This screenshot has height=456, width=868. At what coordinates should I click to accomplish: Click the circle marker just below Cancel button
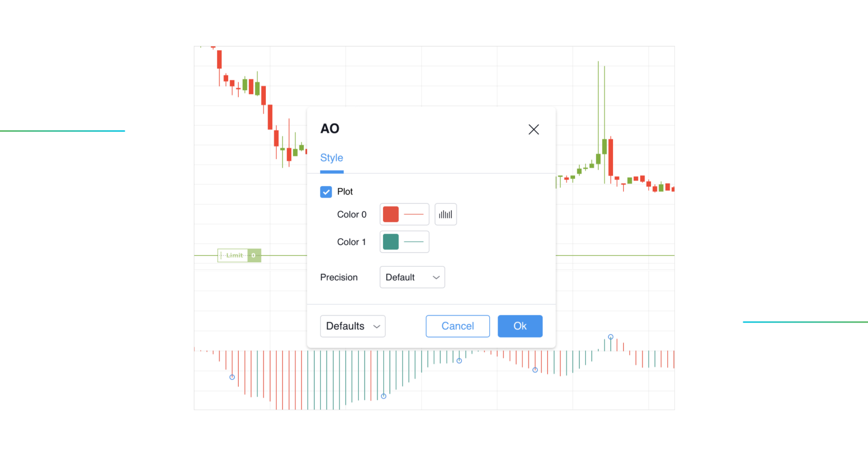(x=459, y=361)
